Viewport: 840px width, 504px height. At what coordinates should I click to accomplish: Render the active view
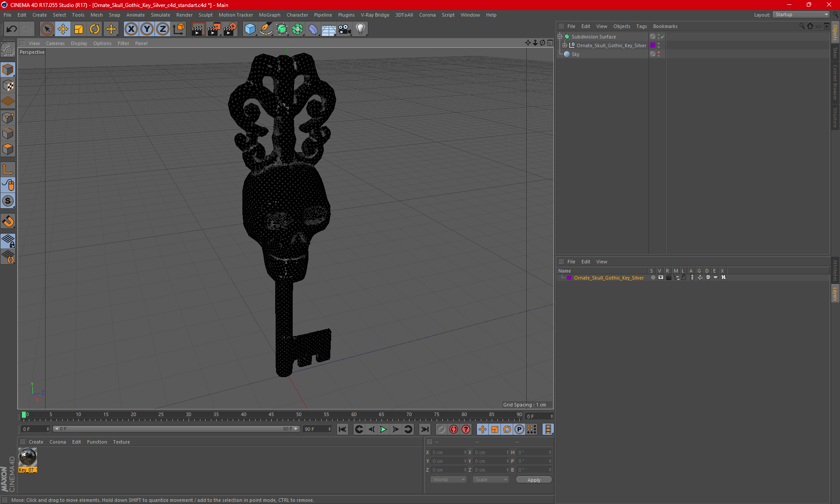[198, 29]
